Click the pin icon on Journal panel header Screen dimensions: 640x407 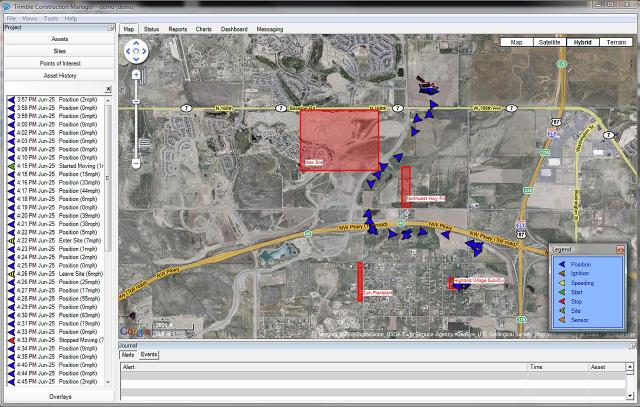[633, 346]
